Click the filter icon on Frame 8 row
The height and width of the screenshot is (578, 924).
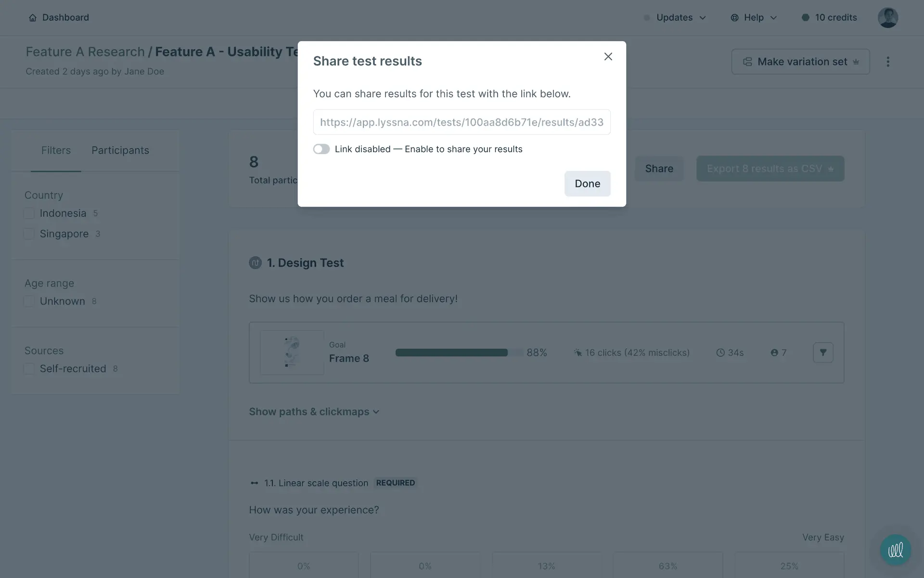pyautogui.click(x=822, y=353)
